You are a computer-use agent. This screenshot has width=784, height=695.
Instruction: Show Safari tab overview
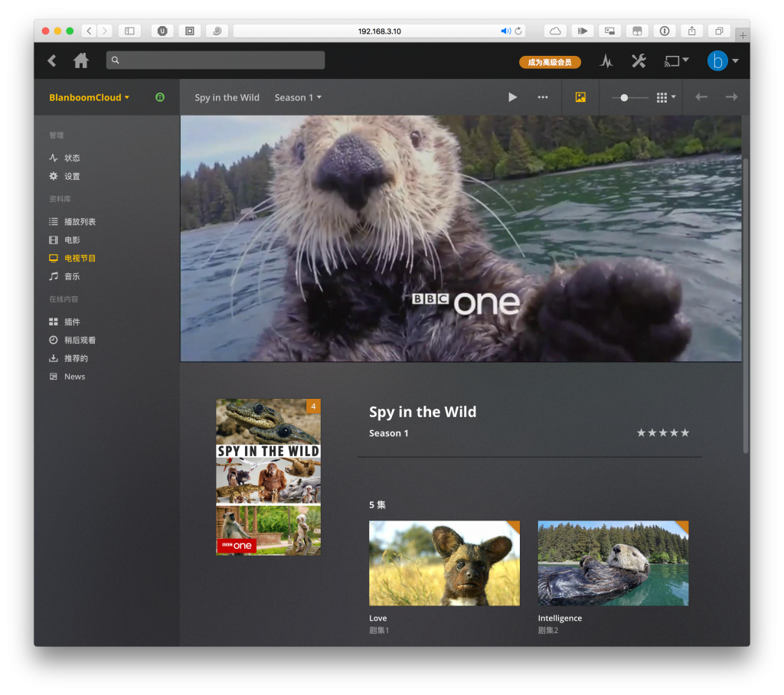tap(719, 31)
